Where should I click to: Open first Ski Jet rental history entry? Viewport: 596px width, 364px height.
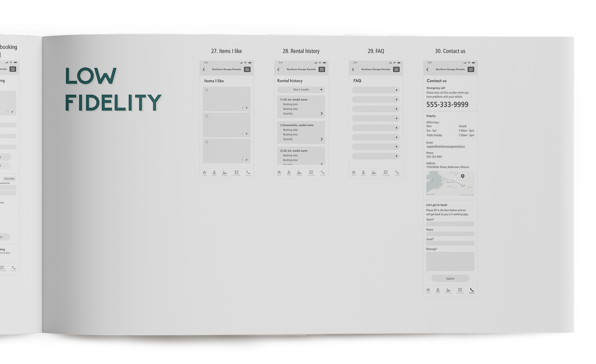(x=301, y=107)
